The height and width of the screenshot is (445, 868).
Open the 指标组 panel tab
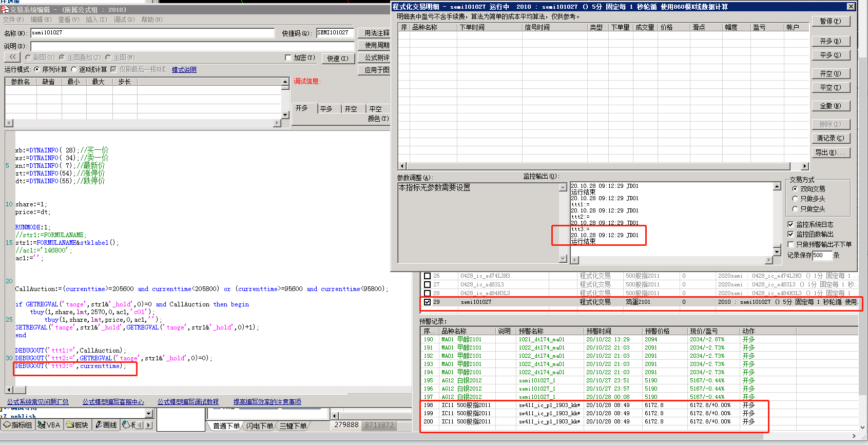click(17, 425)
